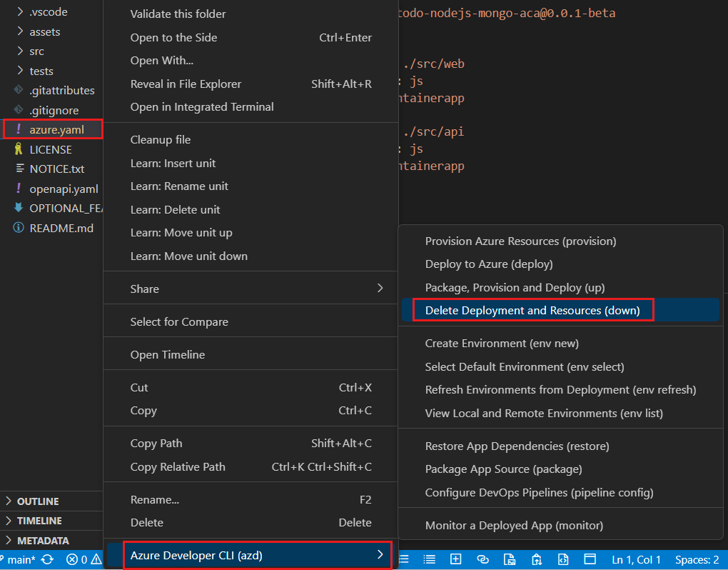This screenshot has height=570, width=728.
Task: Choose Rename... from context menu
Action: click(x=251, y=499)
